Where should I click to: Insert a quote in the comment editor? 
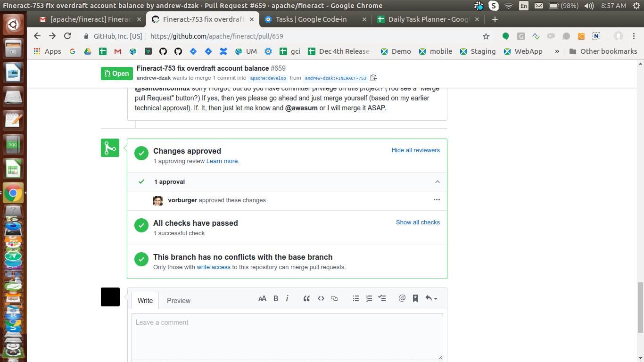(x=306, y=298)
